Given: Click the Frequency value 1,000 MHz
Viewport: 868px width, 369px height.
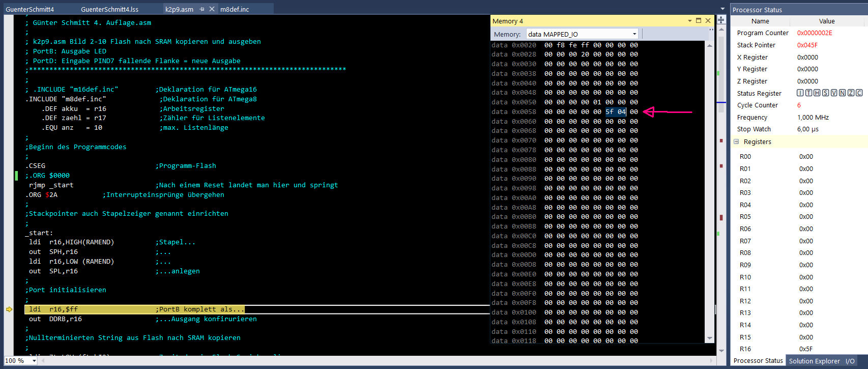Looking at the screenshot, I should tap(813, 117).
